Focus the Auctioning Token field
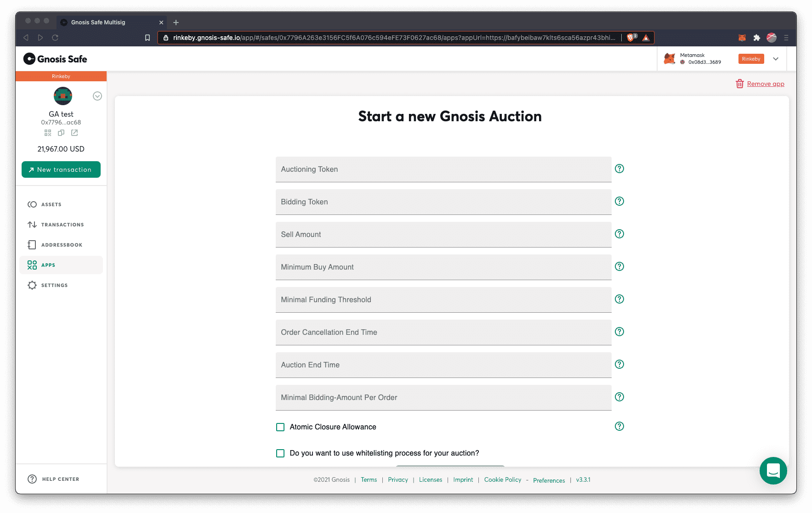 click(x=443, y=169)
